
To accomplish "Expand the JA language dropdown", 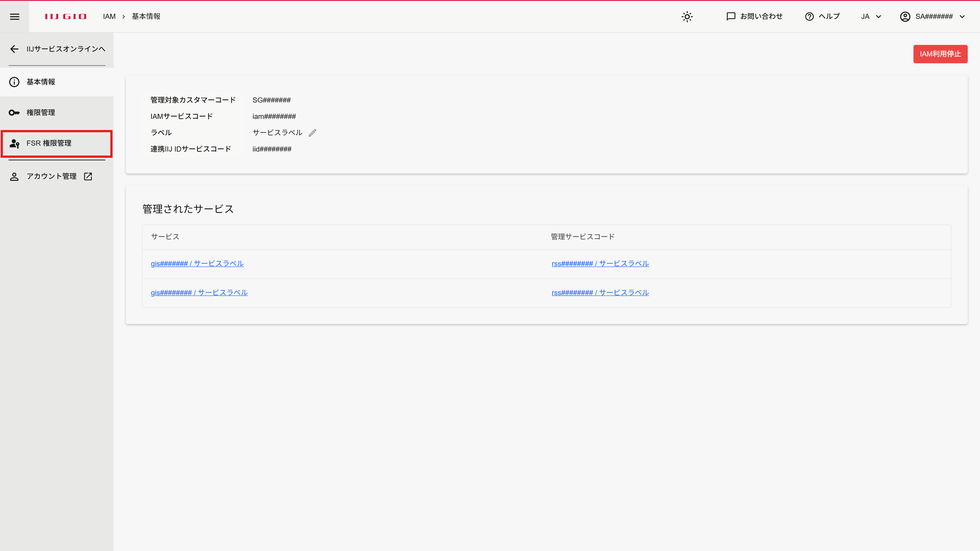I will coord(871,16).
